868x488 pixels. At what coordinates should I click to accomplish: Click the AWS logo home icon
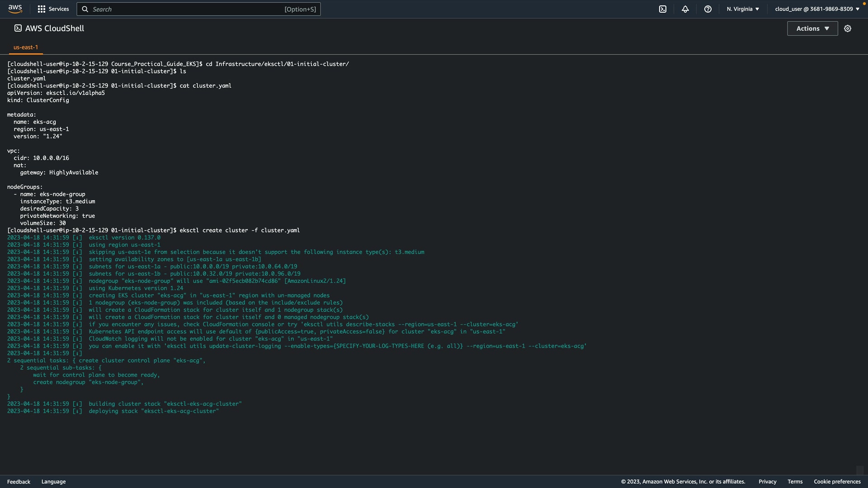[x=15, y=9]
